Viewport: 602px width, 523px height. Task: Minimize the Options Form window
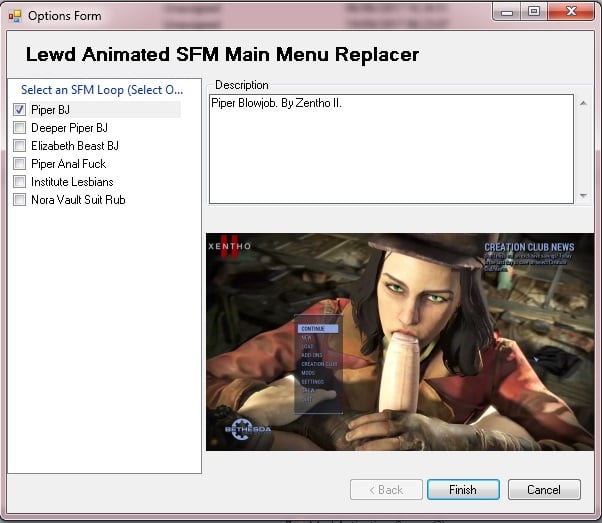click(x=506, y=12)
